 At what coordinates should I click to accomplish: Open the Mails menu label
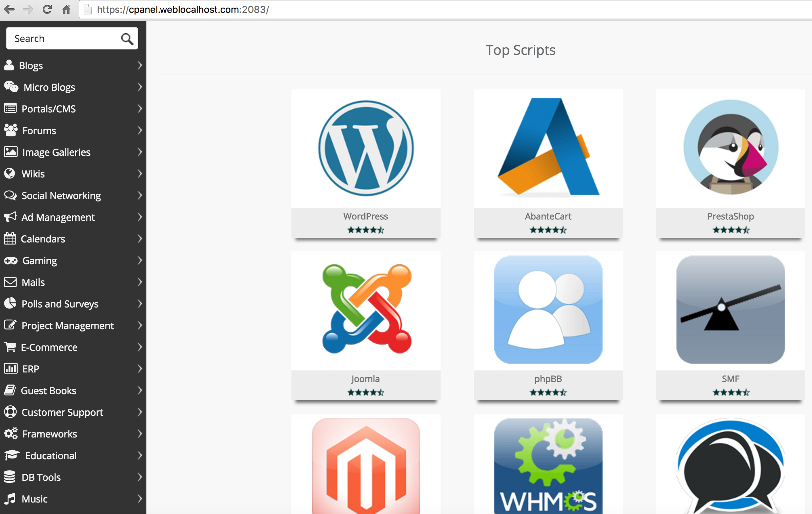point(33,282)
